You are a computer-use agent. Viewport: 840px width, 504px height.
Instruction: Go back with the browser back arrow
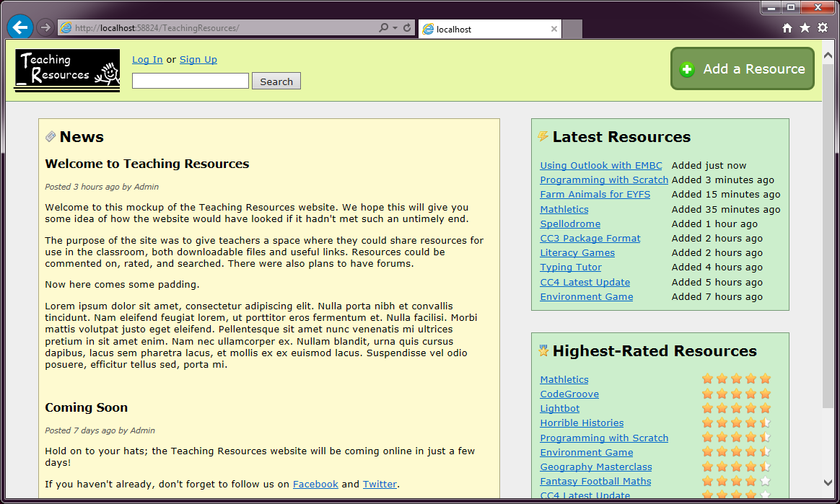20,27
